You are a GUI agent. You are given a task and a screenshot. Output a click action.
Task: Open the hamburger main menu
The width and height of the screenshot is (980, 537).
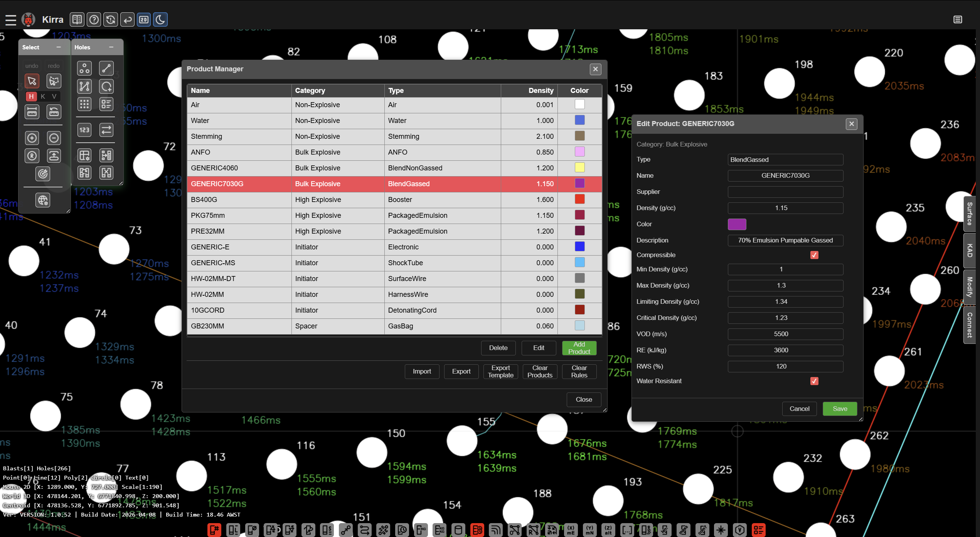(x=10, y=20)
